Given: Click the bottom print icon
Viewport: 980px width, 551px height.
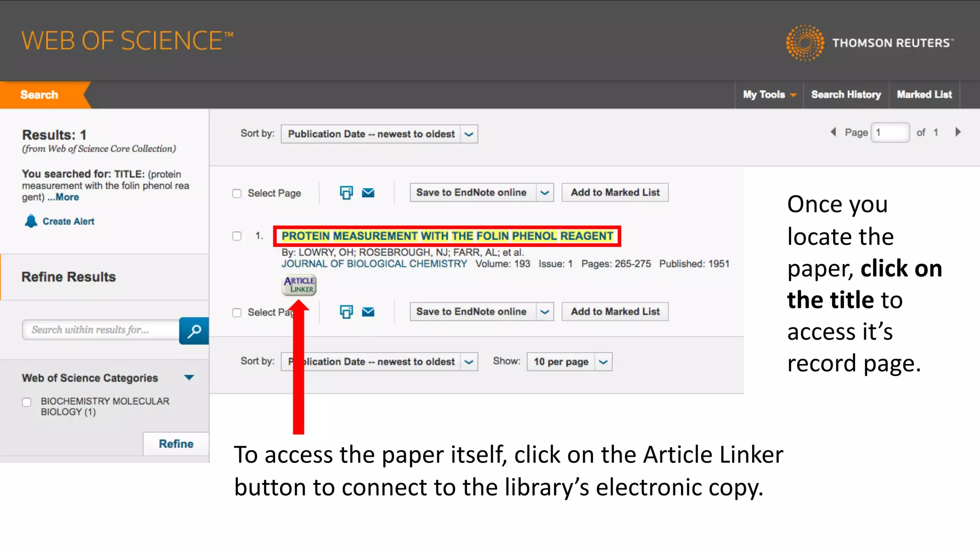Looking at the screenshot, I should 346,312.
